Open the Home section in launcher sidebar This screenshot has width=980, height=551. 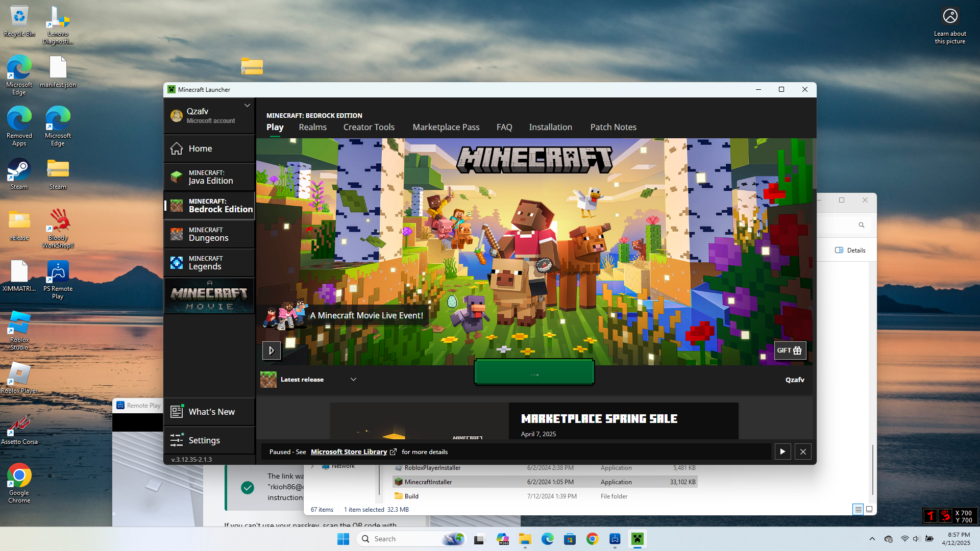tap(209, 148)
